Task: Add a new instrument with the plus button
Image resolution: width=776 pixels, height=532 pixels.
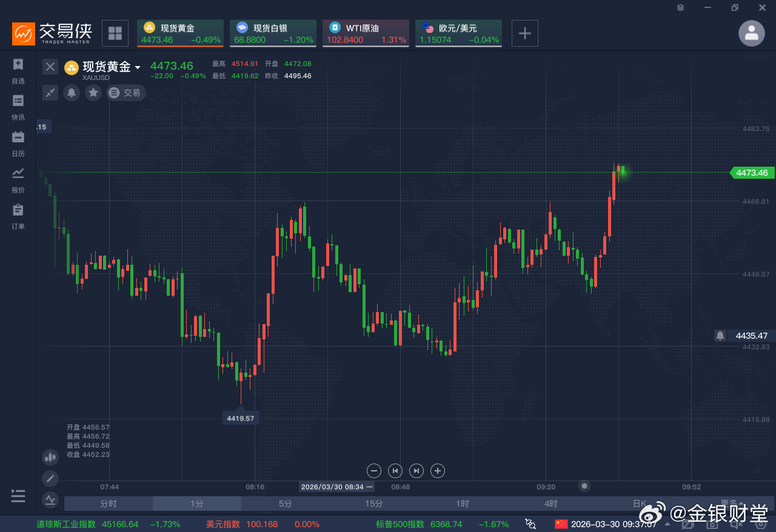Action: pyautogui.click(x=524, y=33)
